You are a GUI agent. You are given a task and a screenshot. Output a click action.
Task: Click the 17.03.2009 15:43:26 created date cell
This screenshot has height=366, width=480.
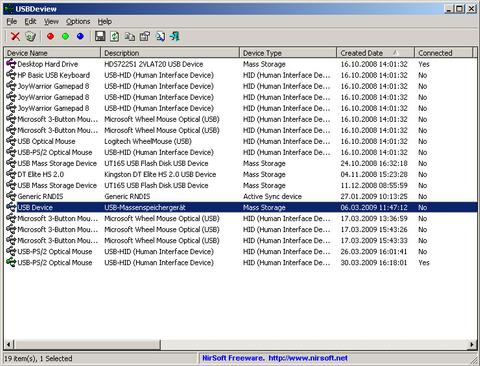374,229
